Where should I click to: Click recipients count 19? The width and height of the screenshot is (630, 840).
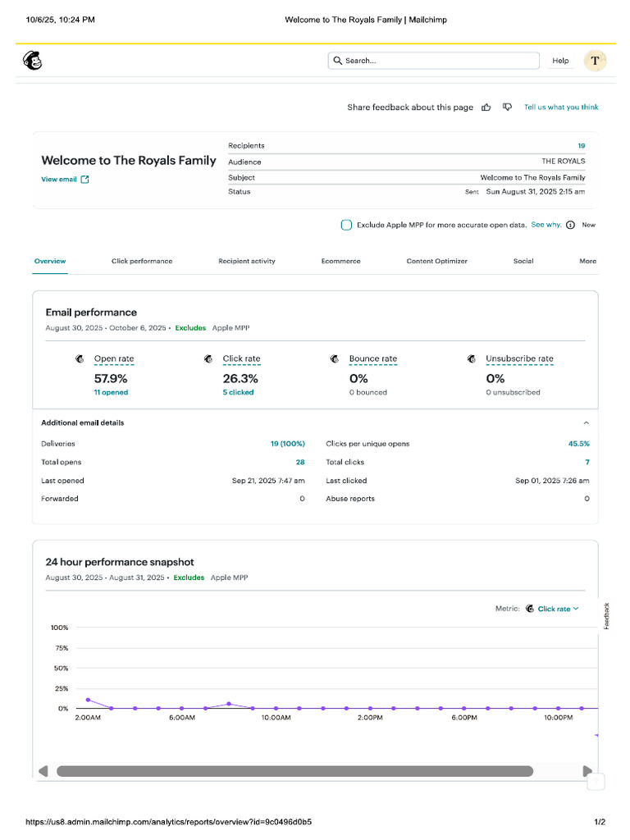pyautogui.click(x=582, y=146)
